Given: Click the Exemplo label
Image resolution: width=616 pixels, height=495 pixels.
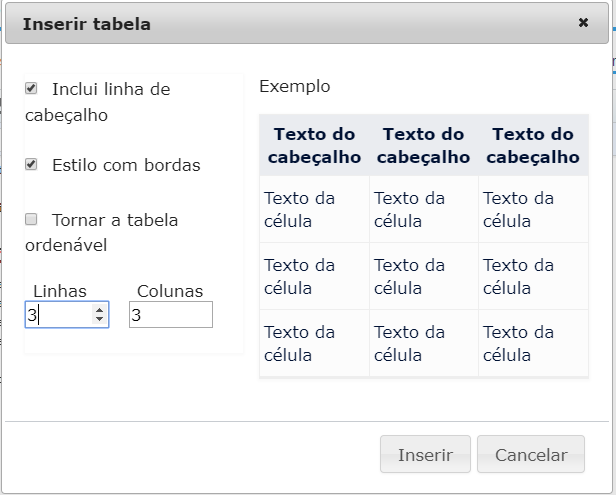Looking at the screenshot, I should [x=294, y=86].
